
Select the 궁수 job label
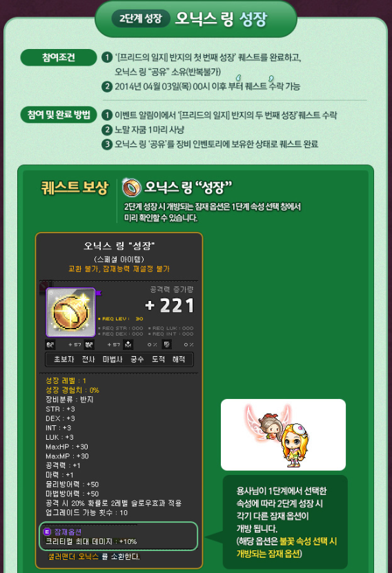pyautogui.click(x=137, y=359)
